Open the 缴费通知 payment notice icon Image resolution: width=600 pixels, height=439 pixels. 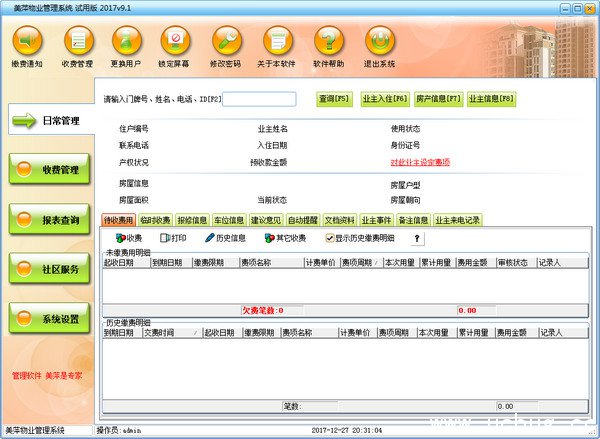(x=27, y=40)
